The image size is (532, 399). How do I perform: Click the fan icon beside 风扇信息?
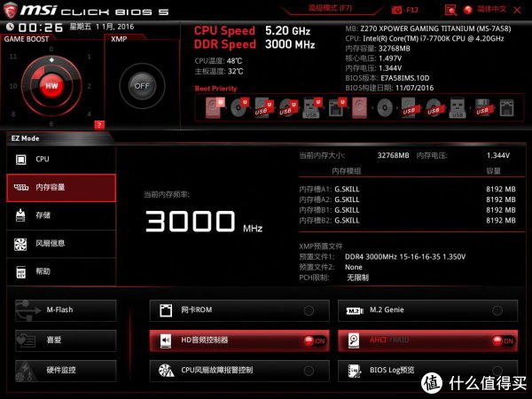[x=20, y=244]
